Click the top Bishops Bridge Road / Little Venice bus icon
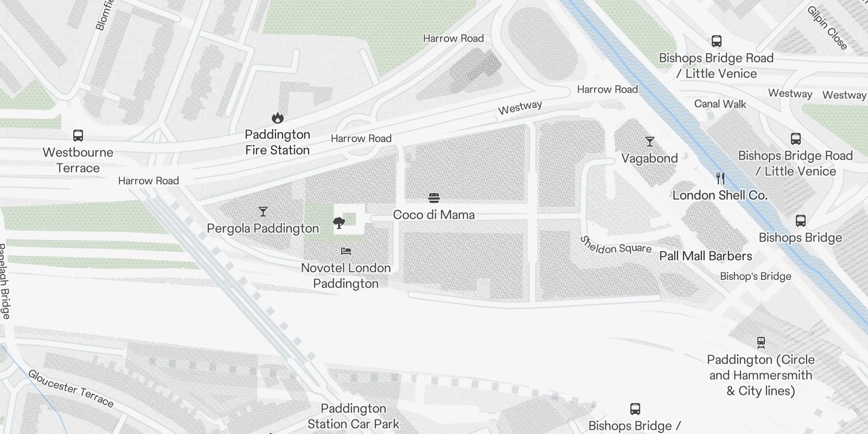Viewport: 868px width, 434px height. (x=716, y=41)
